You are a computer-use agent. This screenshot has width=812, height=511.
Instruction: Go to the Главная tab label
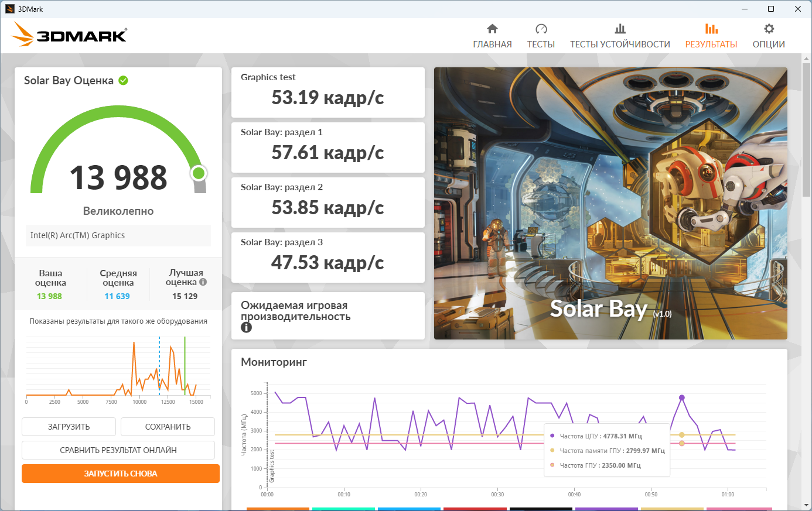492,44
